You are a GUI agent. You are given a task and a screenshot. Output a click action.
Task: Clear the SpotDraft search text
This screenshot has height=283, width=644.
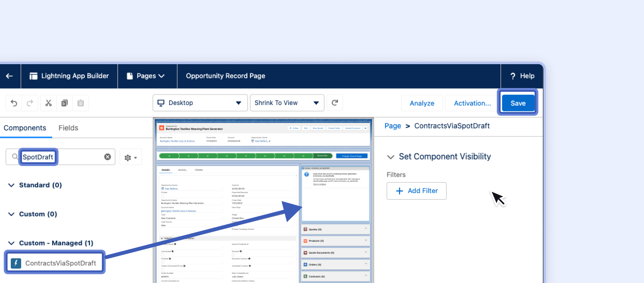[108, 157]
